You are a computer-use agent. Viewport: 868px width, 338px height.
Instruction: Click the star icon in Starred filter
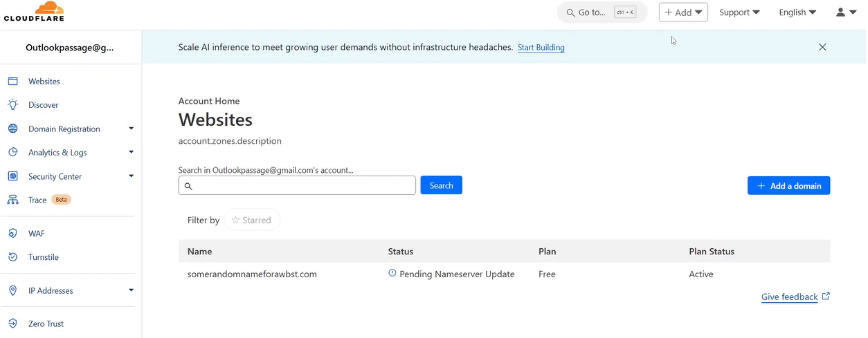pyautogui.click(x=235, y=220)
